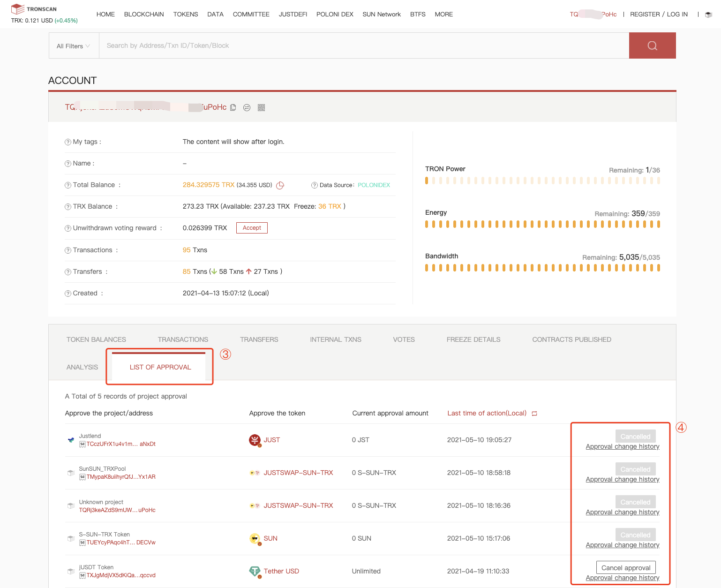
Task: Open POLONIDEX data source link
Action: pos(374,185)
